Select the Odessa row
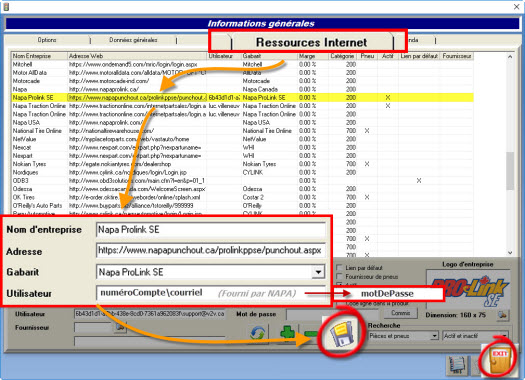The image size is (525, 380). pyautogui.click(x=242, y=189)
